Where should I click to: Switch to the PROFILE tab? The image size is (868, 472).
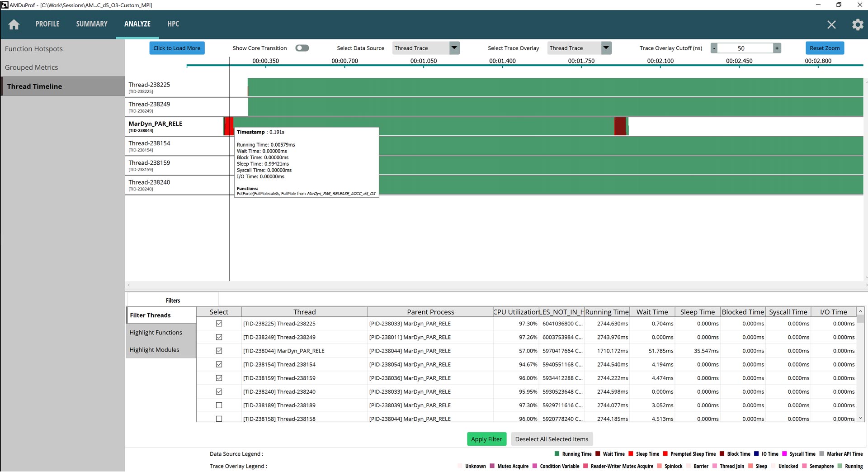click(47, 24)
